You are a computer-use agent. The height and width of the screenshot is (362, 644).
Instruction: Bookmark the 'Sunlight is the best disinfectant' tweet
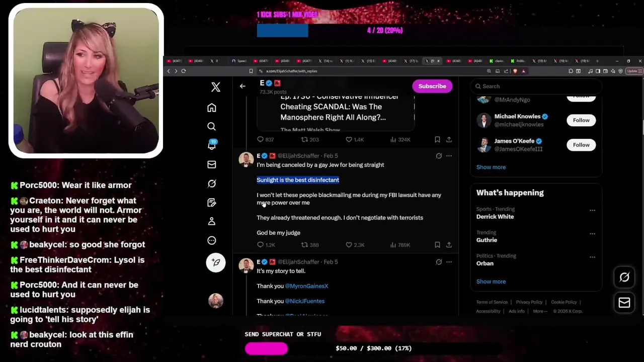pyautogui.click(x=437, y=245)
